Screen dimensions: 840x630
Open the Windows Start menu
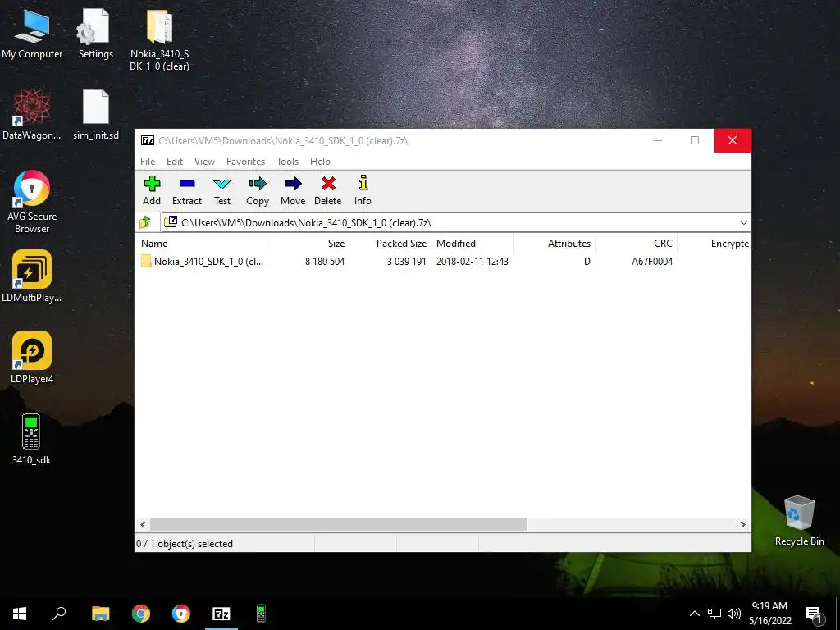pyautogui.click(x=20, y=614)
